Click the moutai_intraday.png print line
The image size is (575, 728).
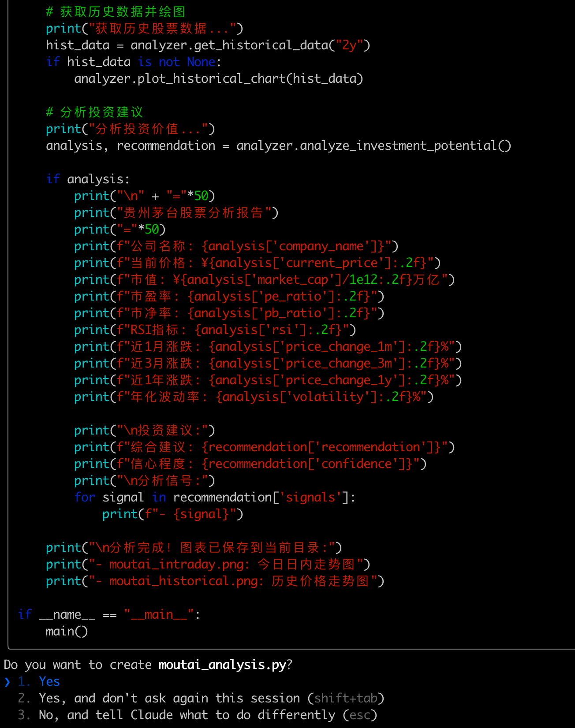pyautogui.click(x=208, y=564)
